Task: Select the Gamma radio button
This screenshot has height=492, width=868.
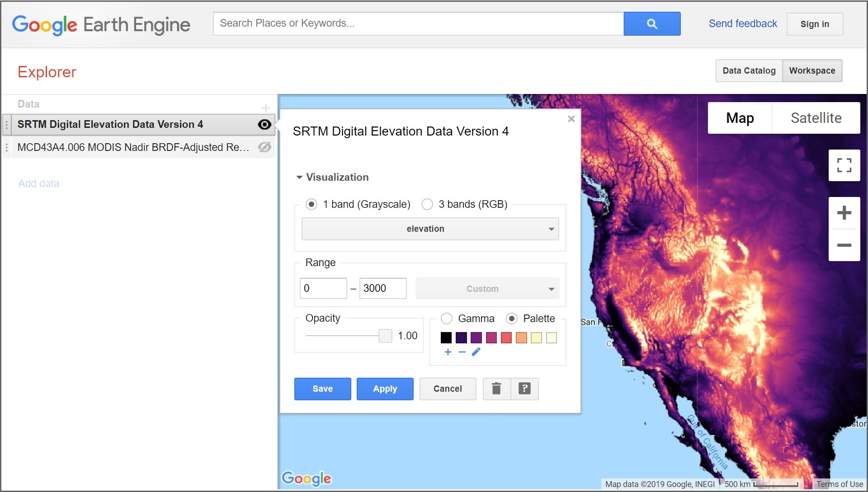Action: tap(447, 319)
